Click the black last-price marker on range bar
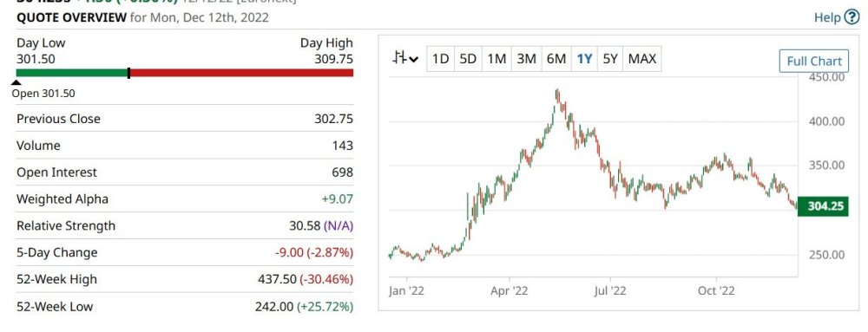This screenshot has width=868, height=332. click(129, 73)
